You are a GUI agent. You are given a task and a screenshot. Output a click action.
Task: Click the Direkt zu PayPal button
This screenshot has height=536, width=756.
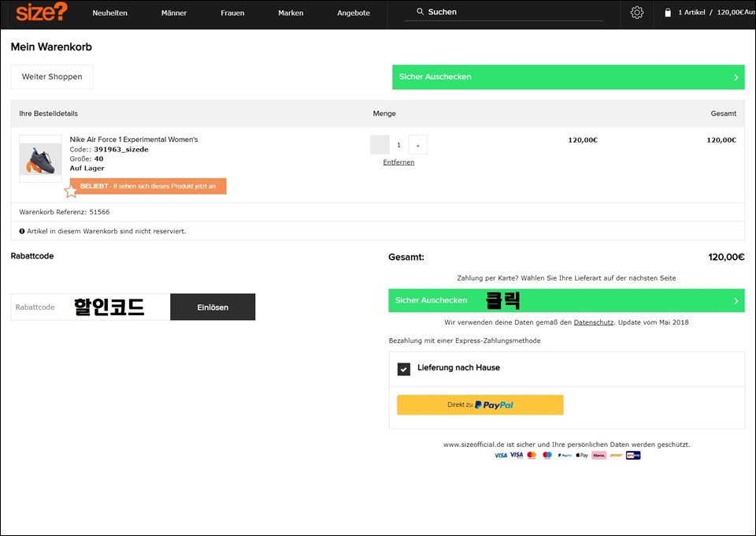(480, 405)
